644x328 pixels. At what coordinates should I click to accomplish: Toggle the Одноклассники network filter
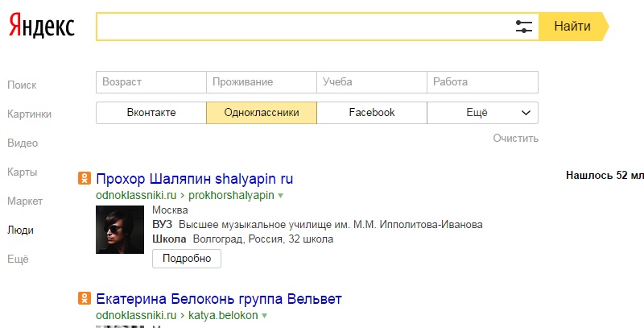(262, 113)
